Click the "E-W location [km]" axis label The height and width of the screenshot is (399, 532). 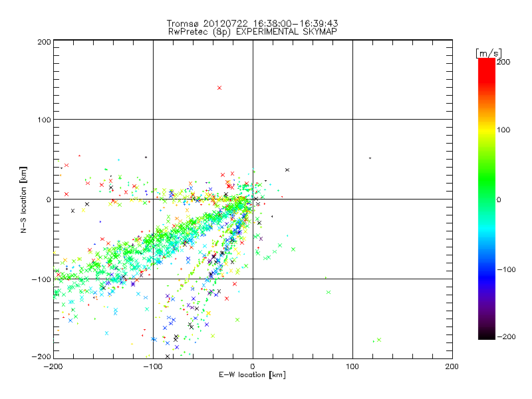(x=252, y=374)
